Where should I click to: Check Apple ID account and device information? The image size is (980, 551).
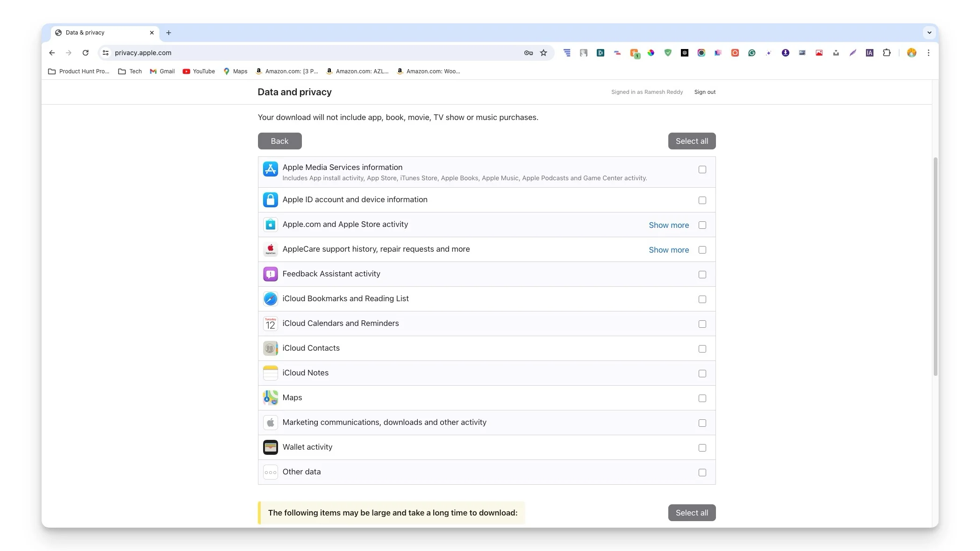point(702,200)
